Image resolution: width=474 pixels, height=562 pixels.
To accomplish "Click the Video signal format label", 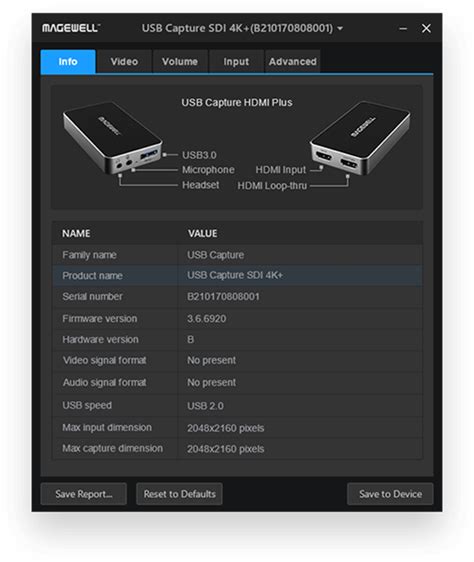I will click(x=104, y=360).
